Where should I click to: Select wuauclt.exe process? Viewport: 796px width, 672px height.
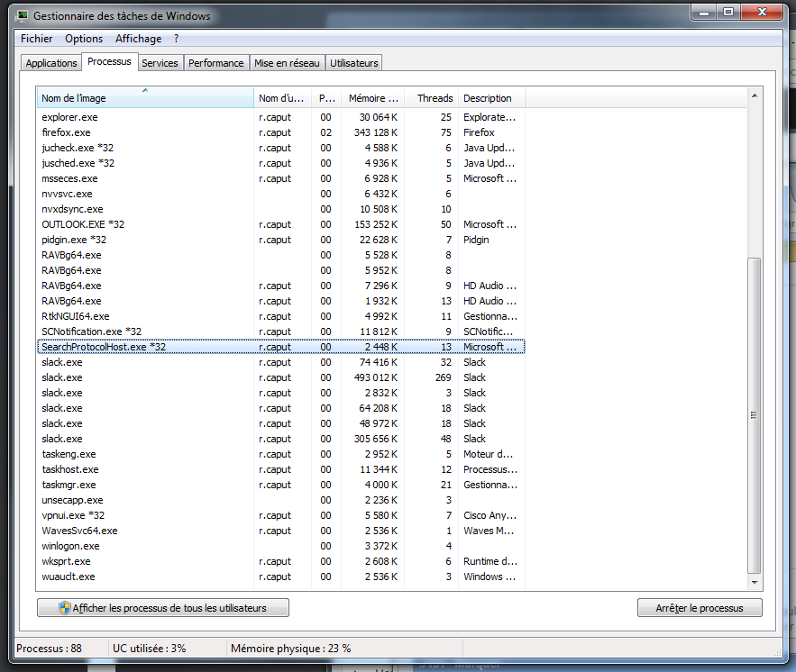coord(280,577)
